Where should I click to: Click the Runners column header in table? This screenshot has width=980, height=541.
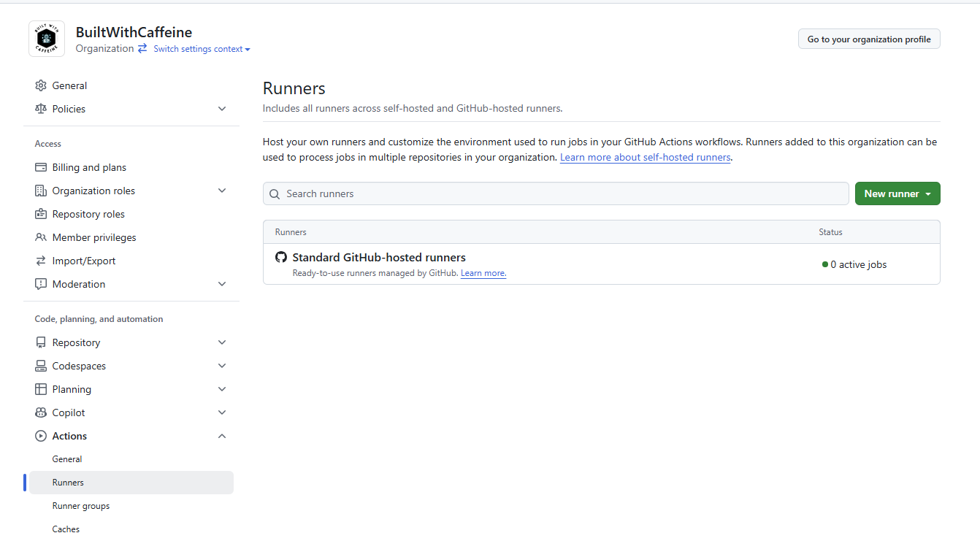pos(291,232)
